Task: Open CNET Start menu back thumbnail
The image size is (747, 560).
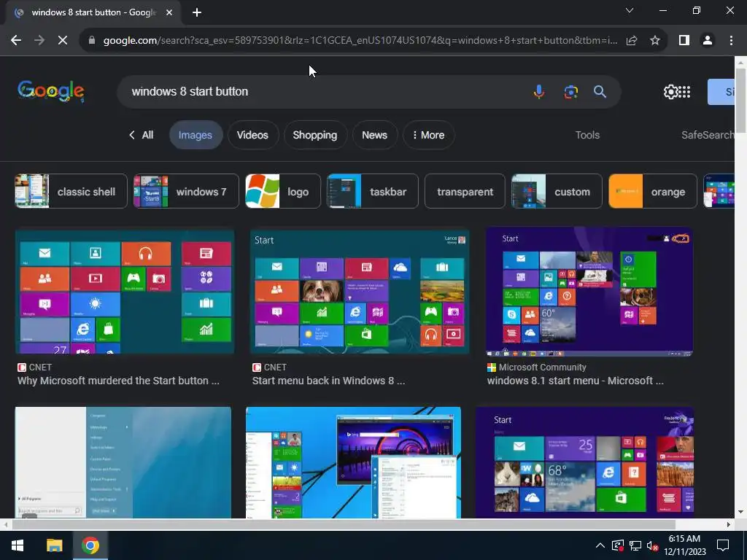Action: coord(360,292)
